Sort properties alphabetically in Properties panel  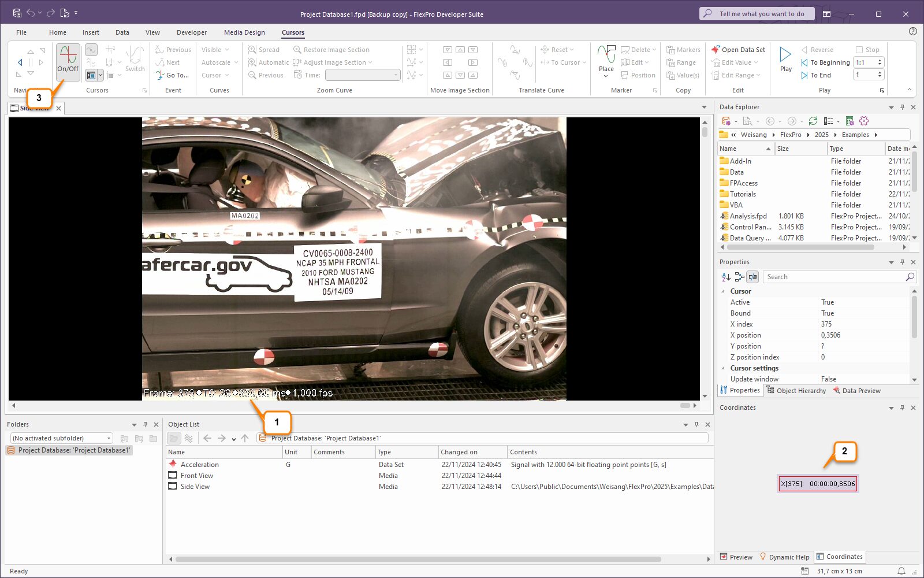coord(726,277)
